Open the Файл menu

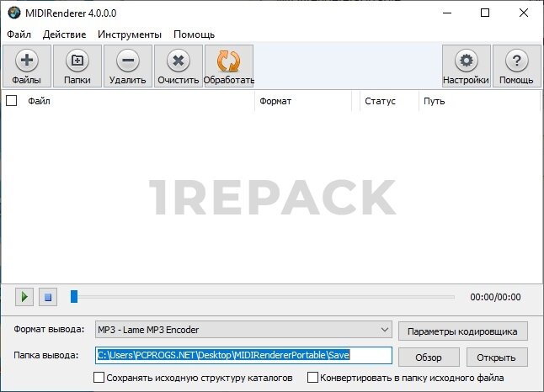pyautogui.click(x=19, y=34)
